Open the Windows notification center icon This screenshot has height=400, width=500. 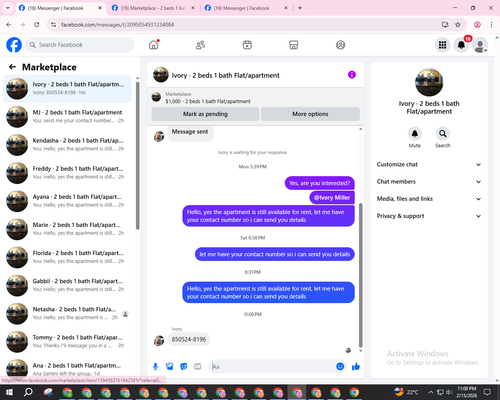(x=487, y=392)
